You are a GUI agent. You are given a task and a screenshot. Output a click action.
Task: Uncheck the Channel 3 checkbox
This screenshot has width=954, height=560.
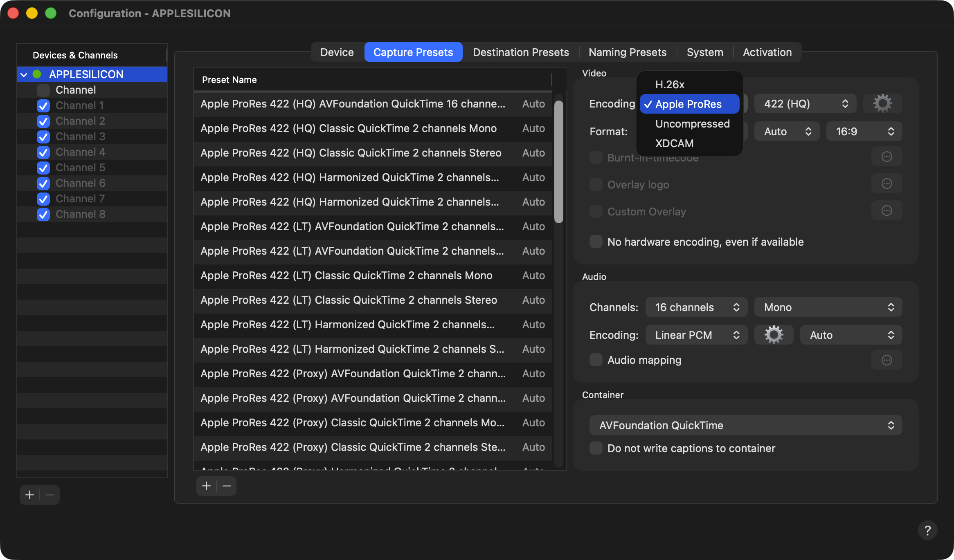(x=43, y=137)
